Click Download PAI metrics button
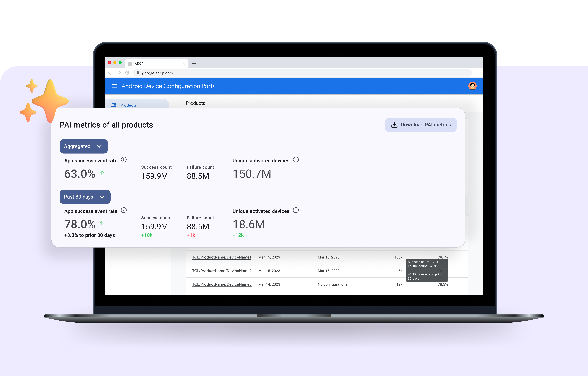Image resolution: width=588 pixels, height=376 pixels. click(421, 125)
